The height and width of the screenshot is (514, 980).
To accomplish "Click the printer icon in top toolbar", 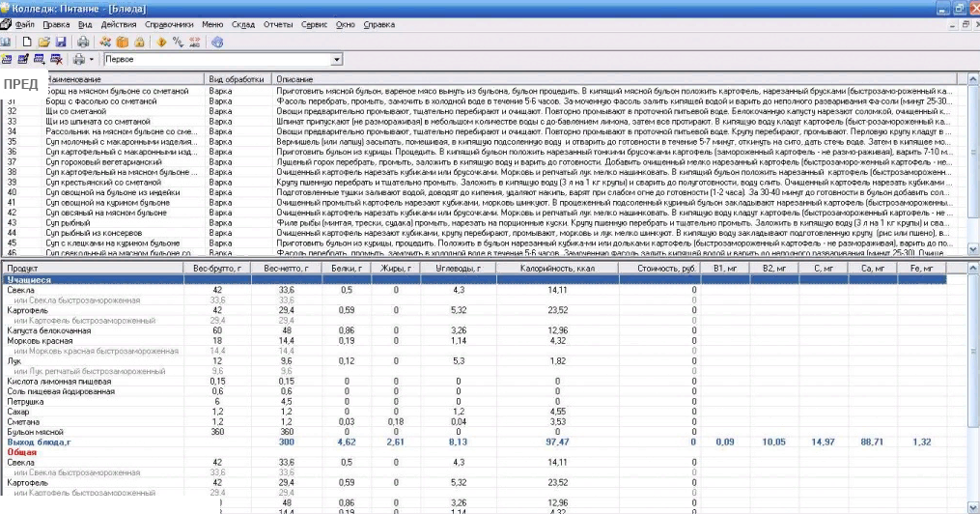I will coord(83,43).
